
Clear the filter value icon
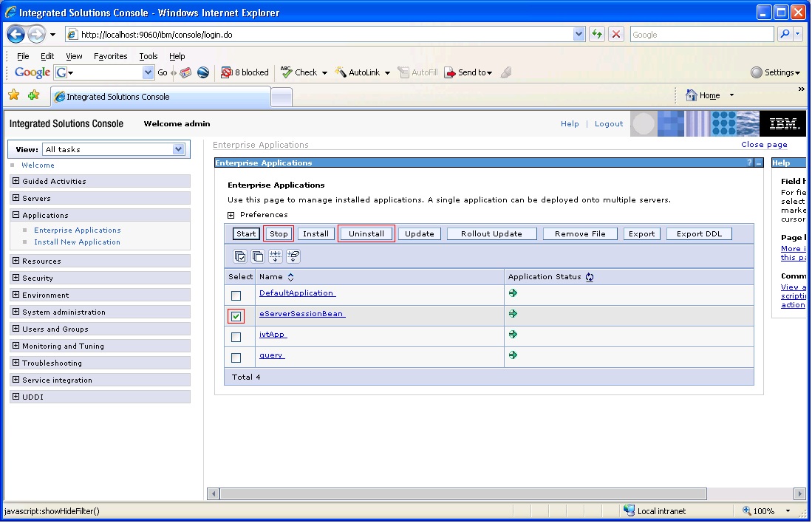coord(293,256)
